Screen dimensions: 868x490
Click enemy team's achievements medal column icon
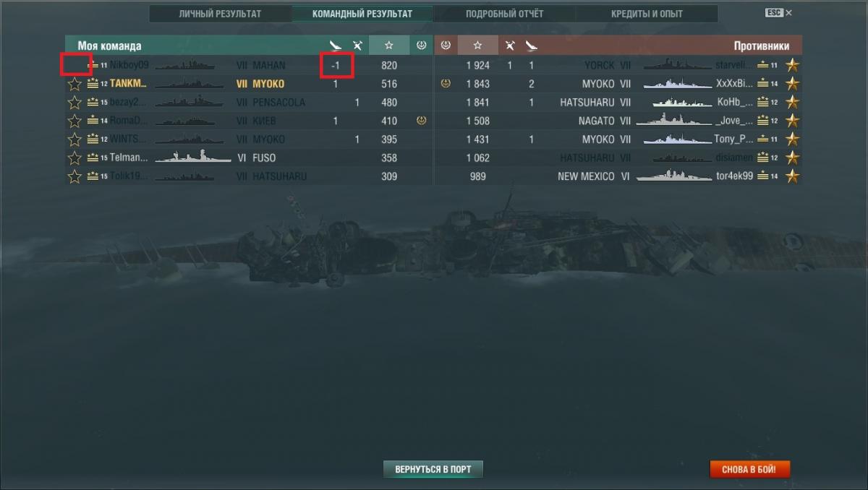[x=446, y=46]
